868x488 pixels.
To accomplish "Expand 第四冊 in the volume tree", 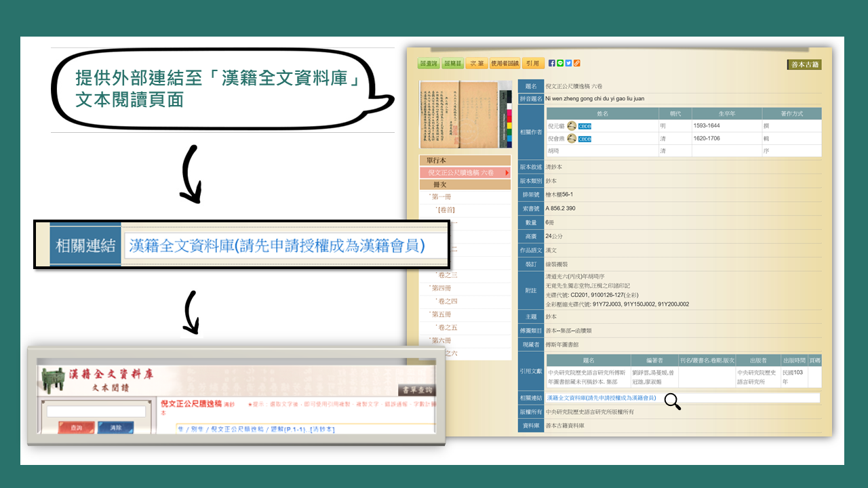I will pyautogui.click(x=441, y=288).
